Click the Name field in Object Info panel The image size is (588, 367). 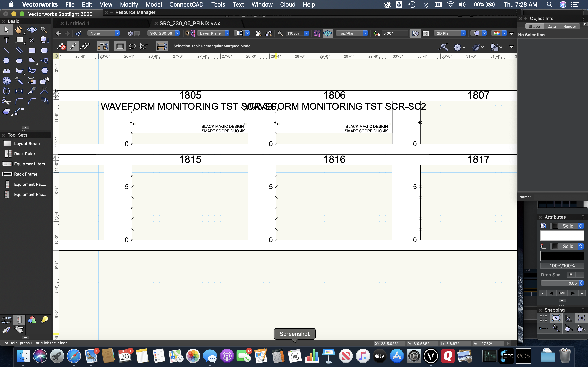click(x=559, y=197)
